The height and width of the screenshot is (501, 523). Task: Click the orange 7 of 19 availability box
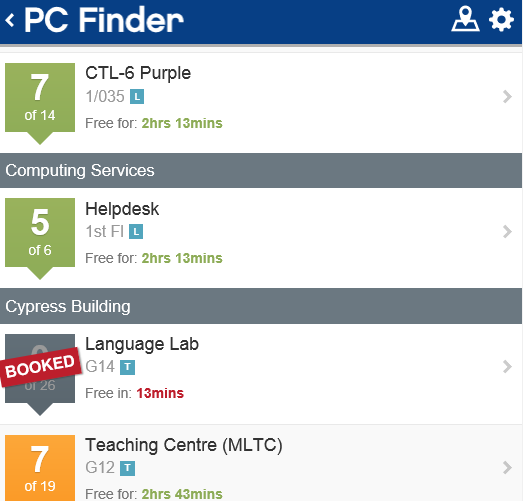point(40,468)
